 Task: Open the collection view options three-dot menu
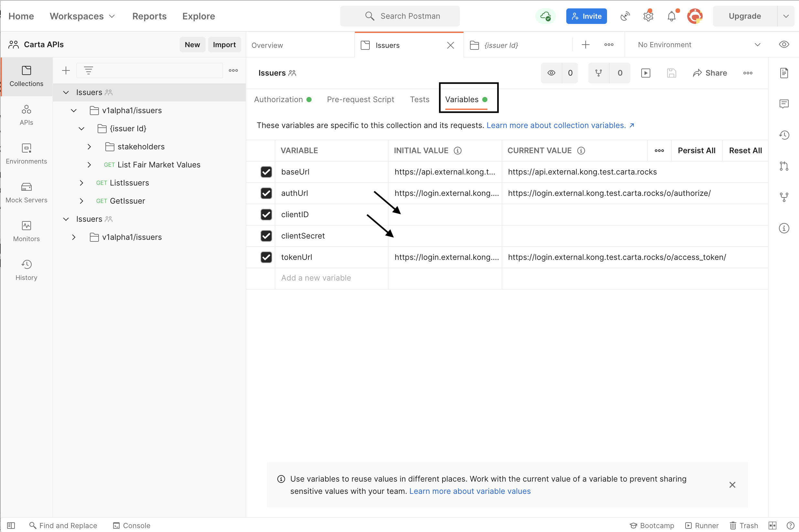coord(233,70)
